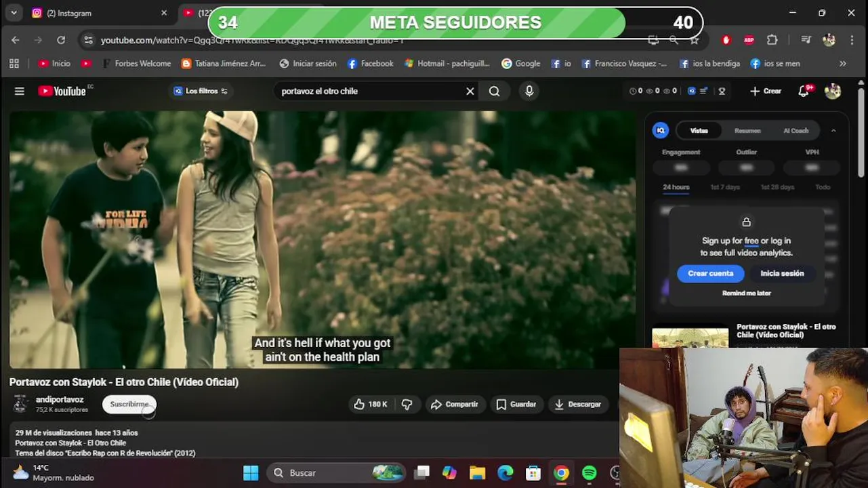Screen dimensions: 868x488
Task: Clear the YouTube search text
Action: point(470,91)
